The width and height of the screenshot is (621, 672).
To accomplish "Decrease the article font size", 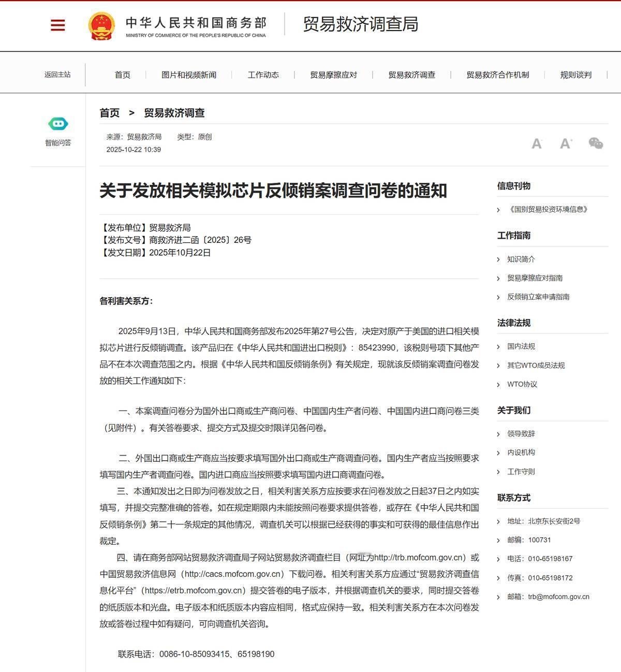I will click(x=537, y=143).
